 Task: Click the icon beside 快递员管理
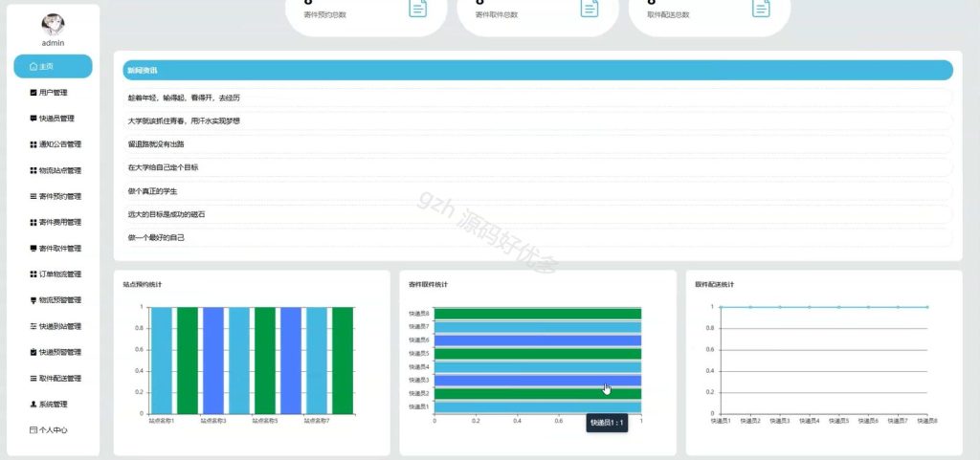33,119
